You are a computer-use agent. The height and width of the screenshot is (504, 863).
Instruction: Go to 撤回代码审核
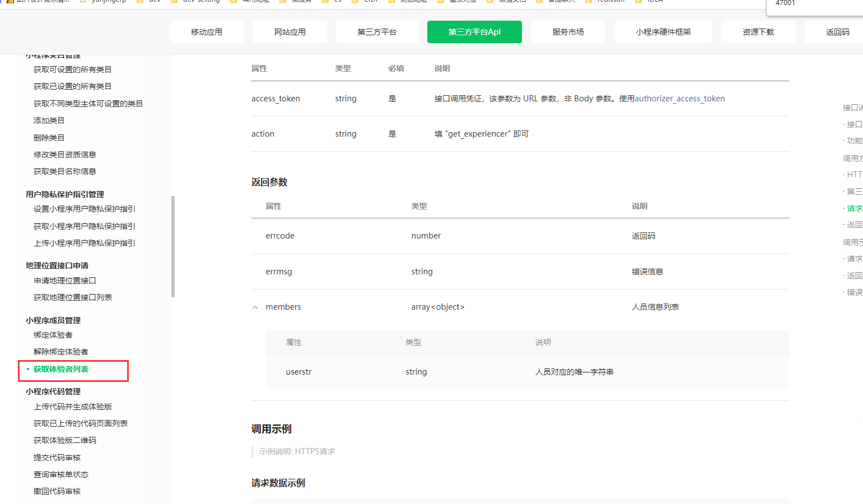click(x=57, y=491)
